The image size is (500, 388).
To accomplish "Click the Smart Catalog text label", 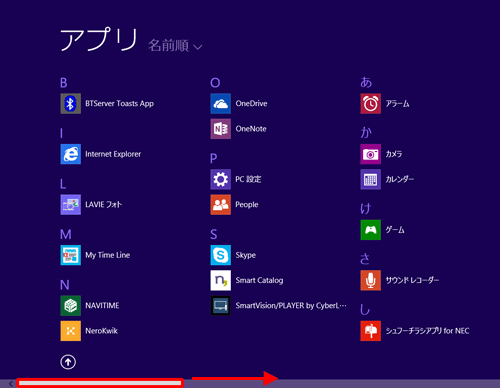I will pos(259,280).
